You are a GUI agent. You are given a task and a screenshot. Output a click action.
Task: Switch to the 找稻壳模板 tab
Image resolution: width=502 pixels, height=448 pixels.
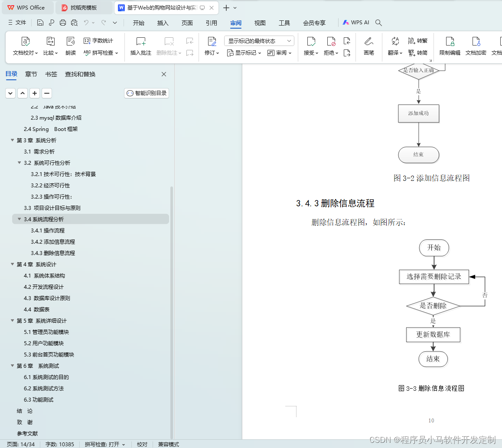pyautogui.click(x=84, y=8)
